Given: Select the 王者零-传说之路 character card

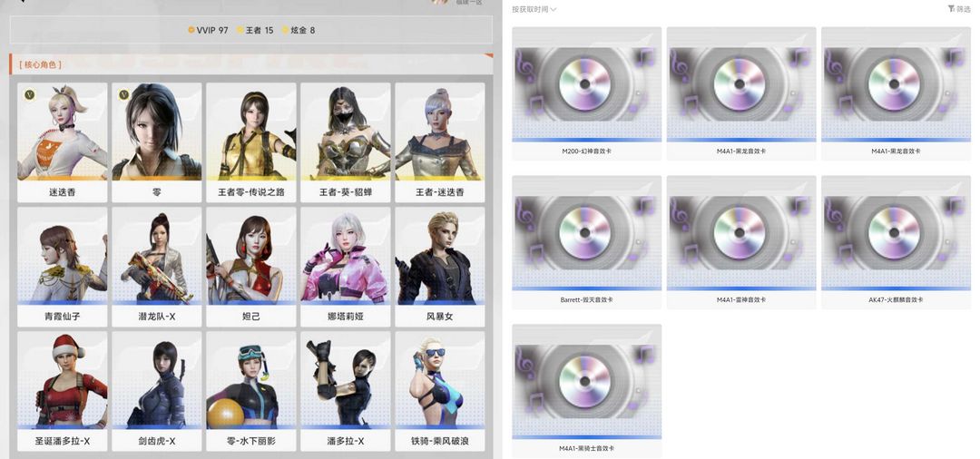Looking at the screenshot, I should pyautogui.click(x=251, y=142).
